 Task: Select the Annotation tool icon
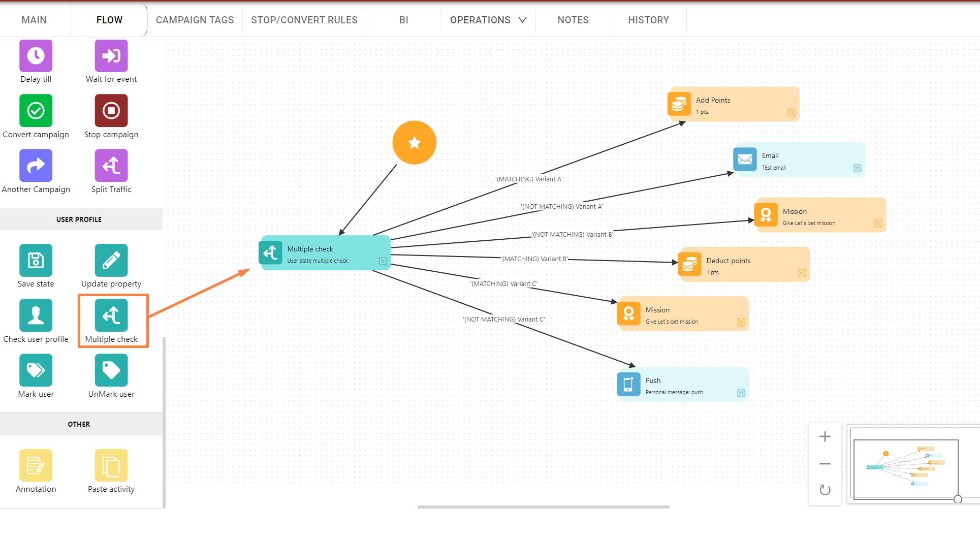36,465
